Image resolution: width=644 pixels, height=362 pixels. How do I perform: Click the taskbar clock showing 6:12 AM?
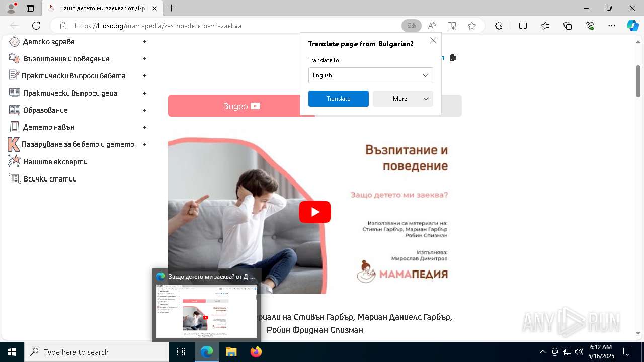click(x=601, y=352)
